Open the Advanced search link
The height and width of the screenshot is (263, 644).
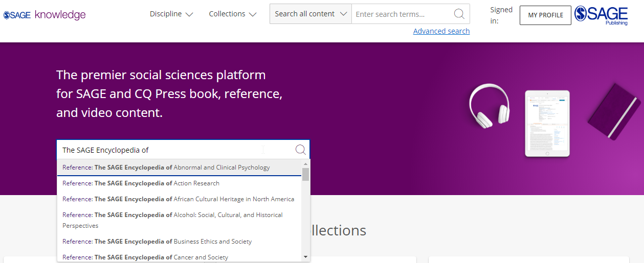coord(441,31)
